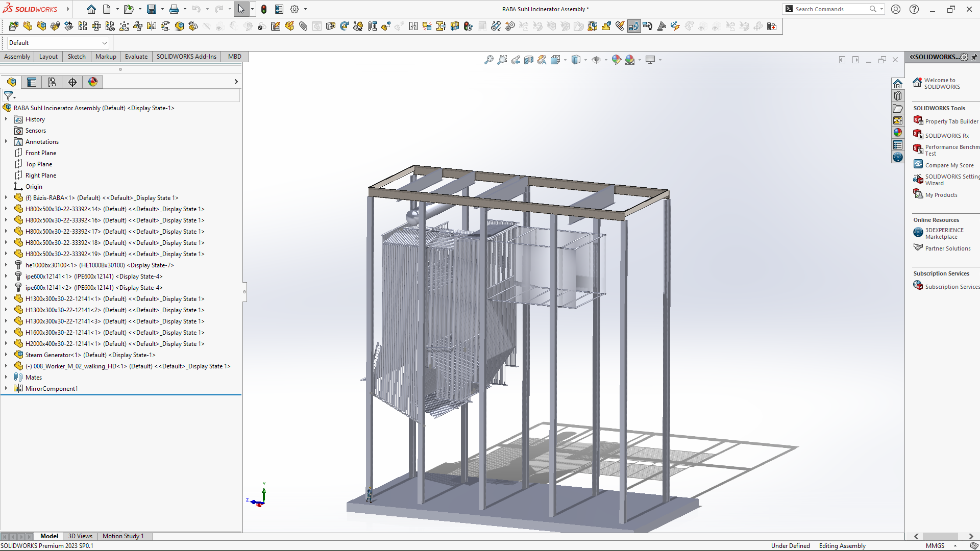Switch to the Motion Study 1 tab
Screen dimensions: 980x551
click(123, 536)
